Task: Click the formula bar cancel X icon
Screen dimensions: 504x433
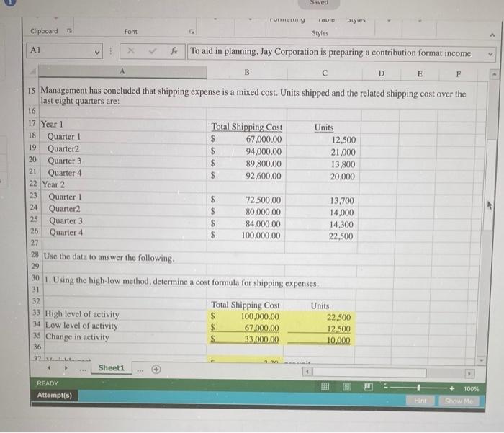Action: coord(130,50)
